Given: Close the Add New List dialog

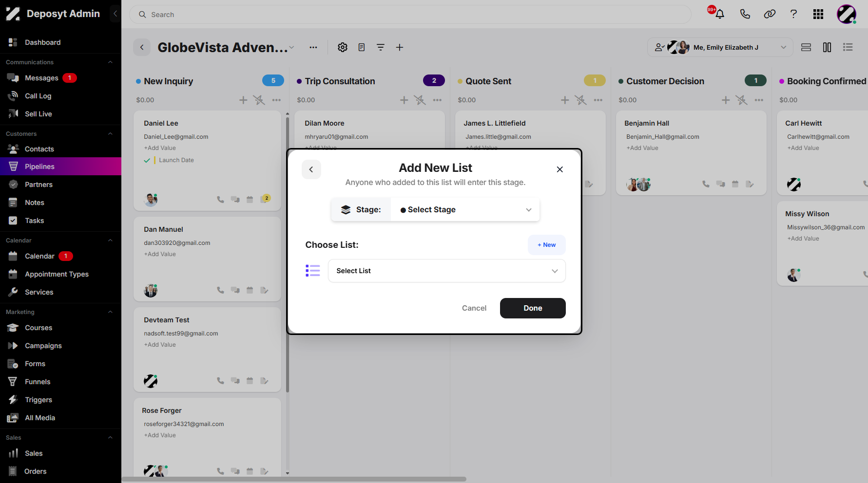Looking at the screenshot, I should (x=559, y=169).
